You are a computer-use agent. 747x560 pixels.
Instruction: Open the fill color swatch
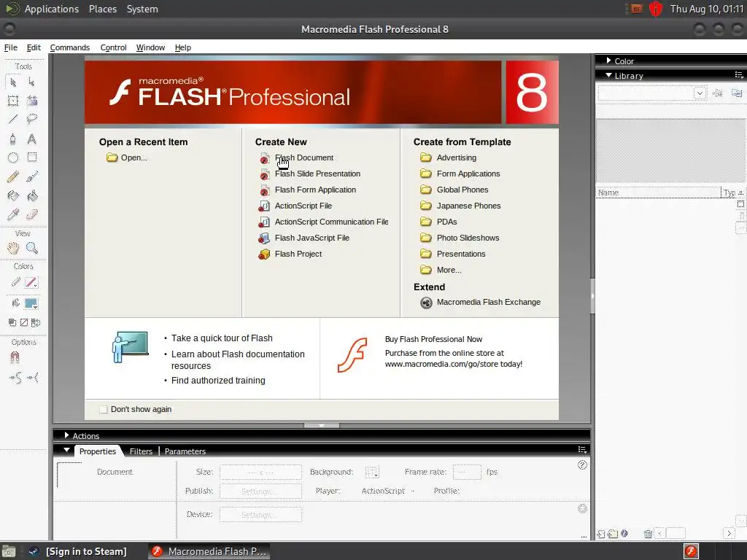(x=31, y=303)
